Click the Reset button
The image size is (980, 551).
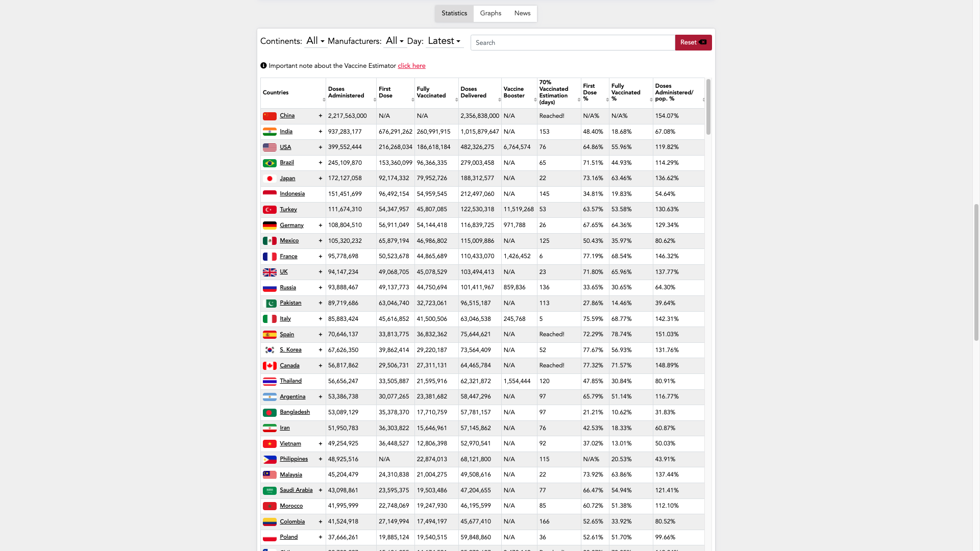point(693,42)
